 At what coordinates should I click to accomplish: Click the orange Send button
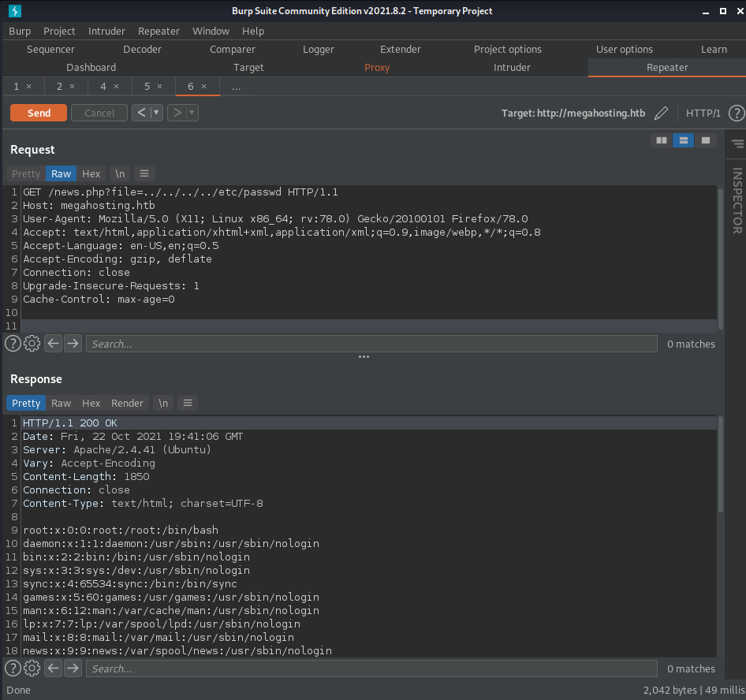[x=39, y=113]
